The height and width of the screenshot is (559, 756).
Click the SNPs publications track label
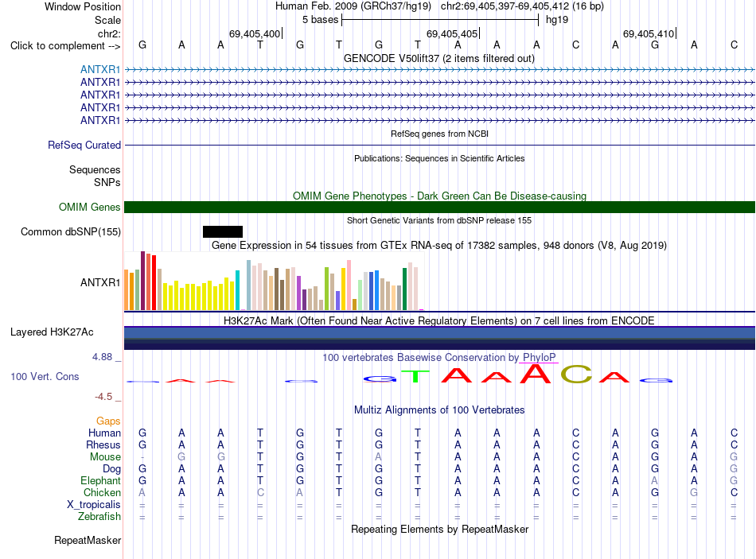pyautogui.click(x=107, y=182)
